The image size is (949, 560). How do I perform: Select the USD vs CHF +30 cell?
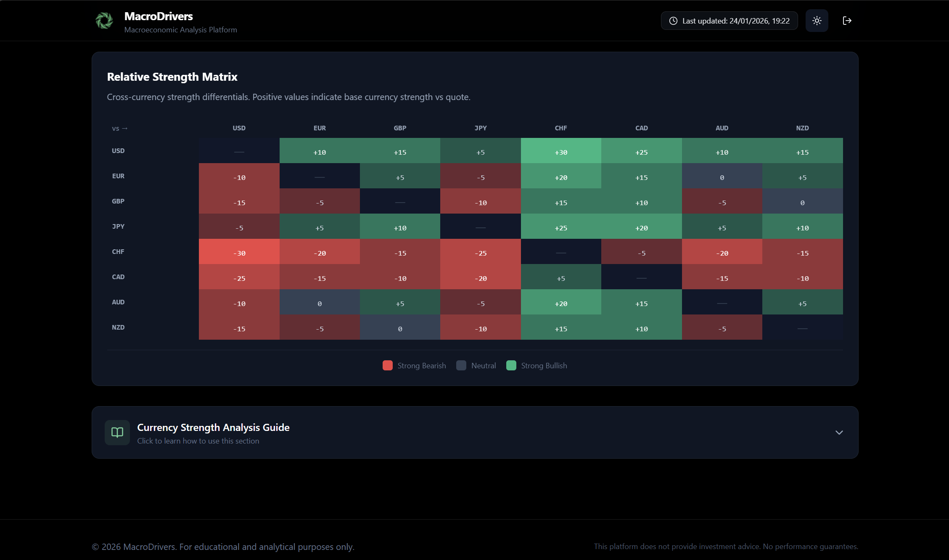561,152
